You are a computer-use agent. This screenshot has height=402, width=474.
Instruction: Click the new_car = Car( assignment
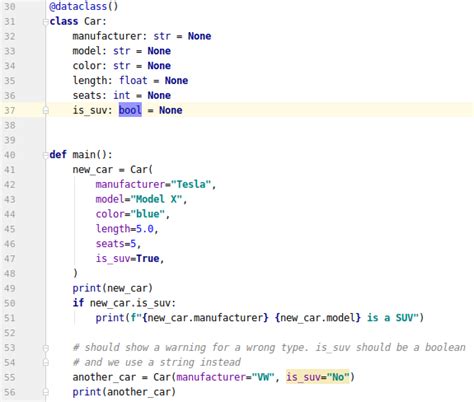click(x=113, y=169)
